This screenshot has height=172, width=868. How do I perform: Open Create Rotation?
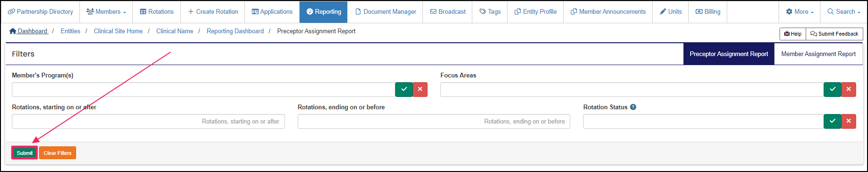[x=213, y=12]
